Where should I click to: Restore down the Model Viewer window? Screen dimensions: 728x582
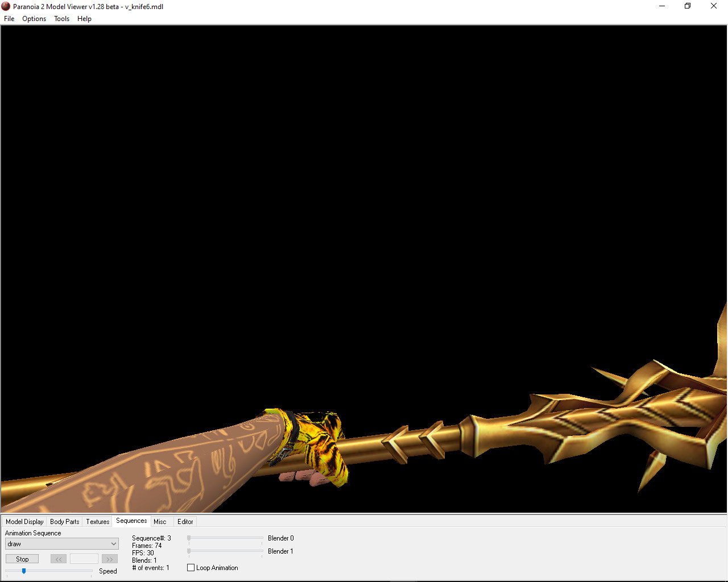point(688,6)
